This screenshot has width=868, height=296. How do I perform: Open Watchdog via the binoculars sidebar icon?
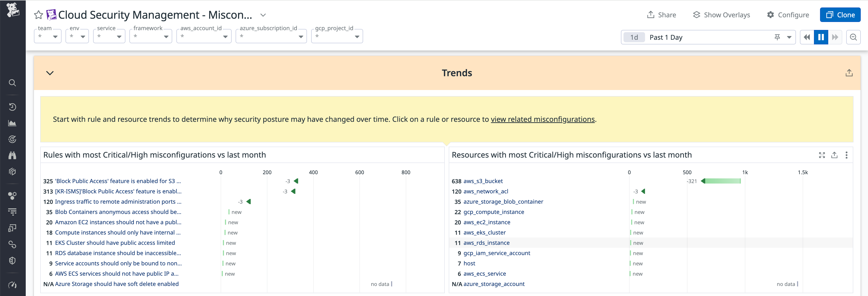click(12, 155)
